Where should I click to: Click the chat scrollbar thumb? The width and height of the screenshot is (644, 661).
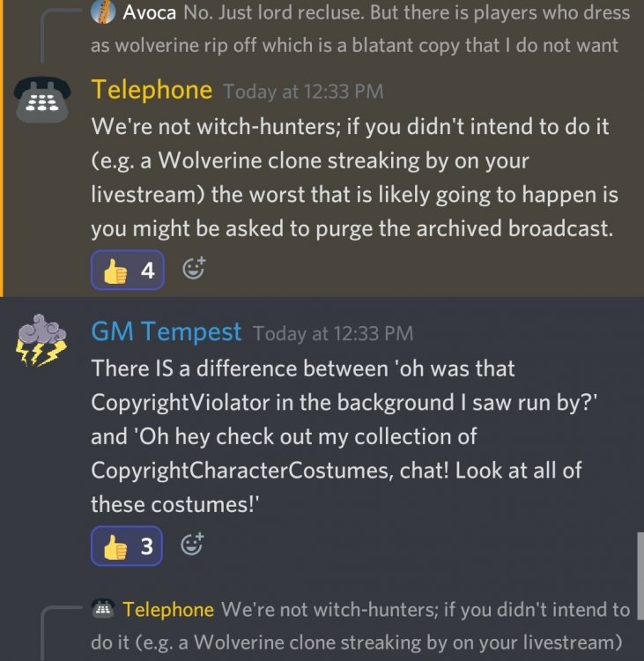click(640, 576)
